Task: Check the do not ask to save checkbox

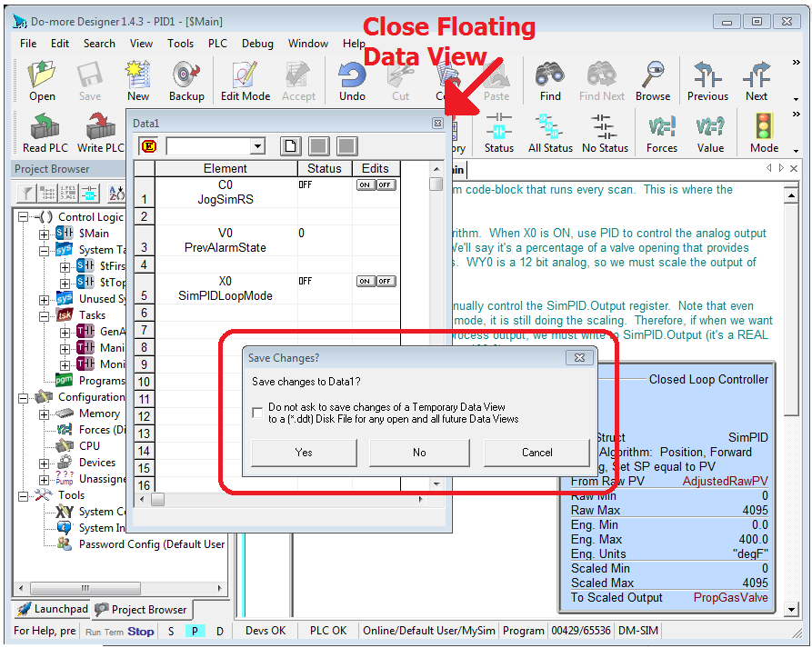Action: (x=257, y=413)
